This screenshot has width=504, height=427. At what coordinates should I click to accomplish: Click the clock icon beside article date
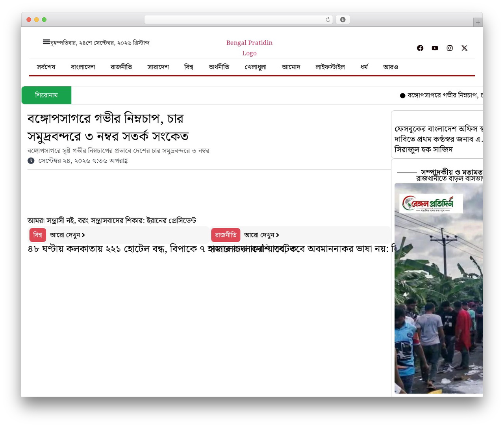(x=31, y=160)
